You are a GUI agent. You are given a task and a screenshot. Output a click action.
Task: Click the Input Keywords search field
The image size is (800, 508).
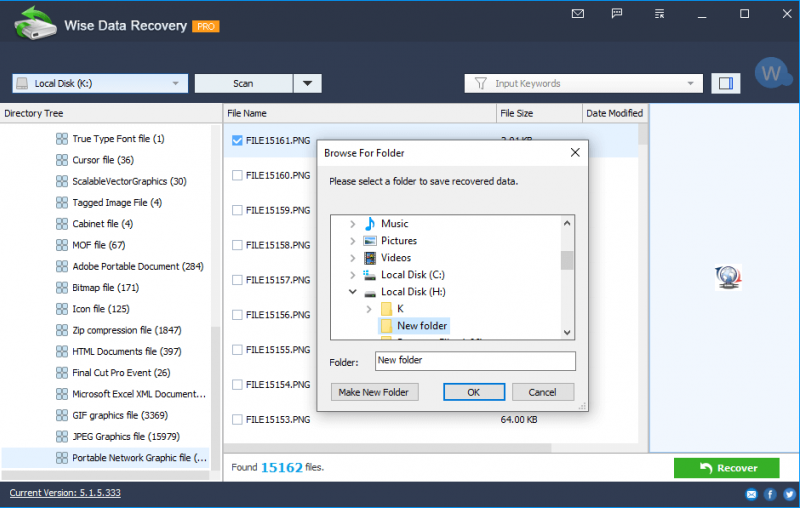584,83
